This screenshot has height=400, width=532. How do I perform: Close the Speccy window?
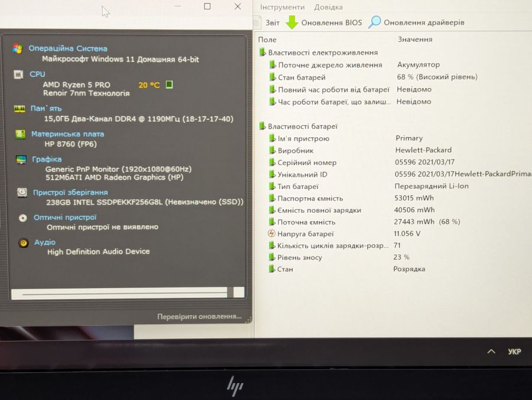click(x=238, y=6)
